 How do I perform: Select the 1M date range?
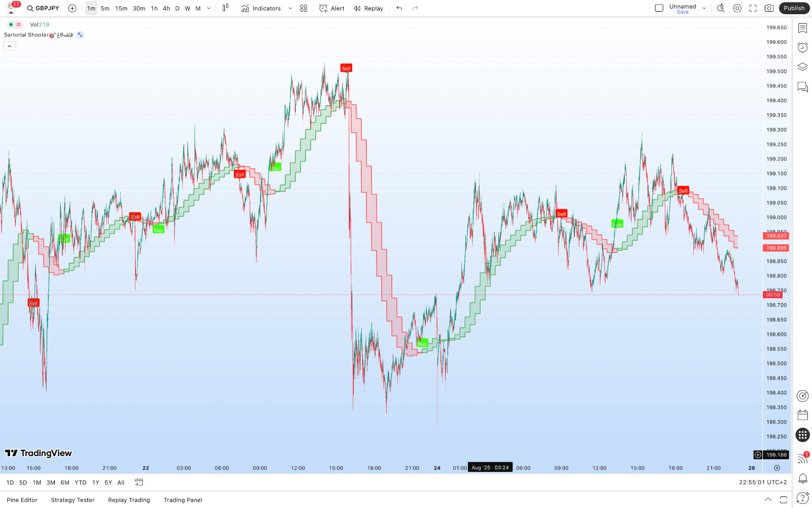click(x=37, y=483)
